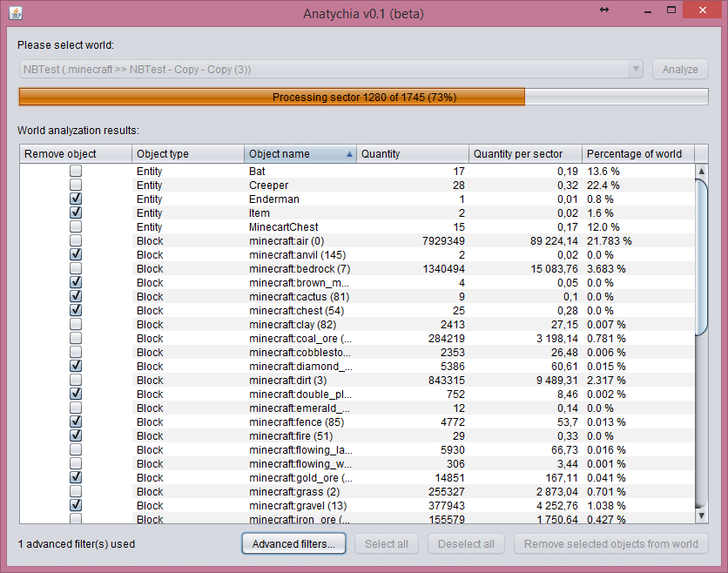Minimize the Anatychia window
728x573 pixels.
648,10
